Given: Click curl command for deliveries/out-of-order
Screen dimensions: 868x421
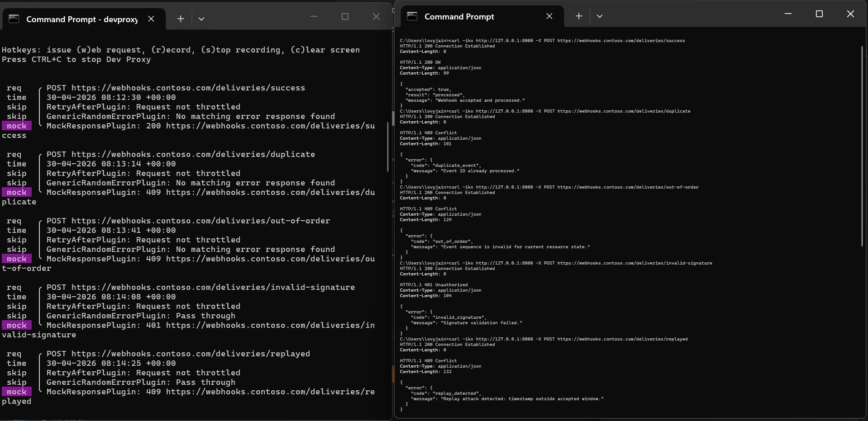Looking at the screenshot, I should [x=549, y=187].
